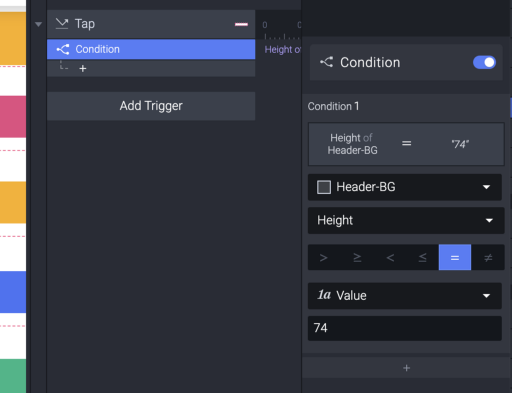This screenshot has height=393, width=512.
Task: Click the green color block on canvas
Action: [x=13, y=376]
